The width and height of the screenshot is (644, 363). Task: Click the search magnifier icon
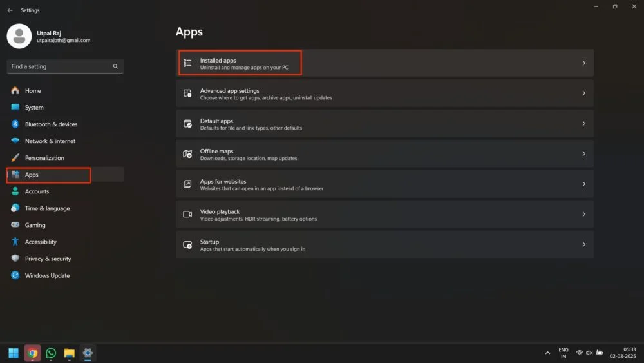tap(115, 66)
